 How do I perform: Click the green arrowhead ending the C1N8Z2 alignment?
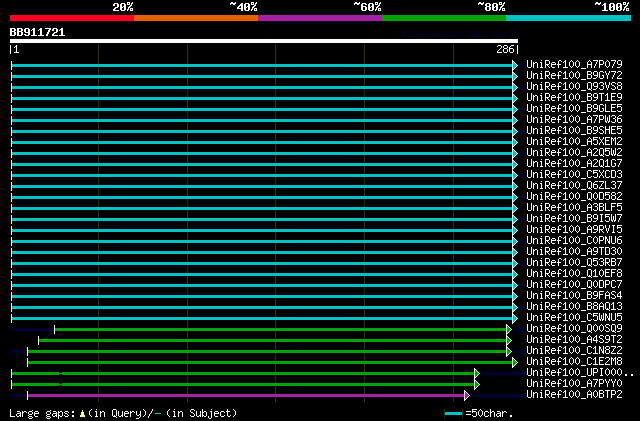click(509, 352)
